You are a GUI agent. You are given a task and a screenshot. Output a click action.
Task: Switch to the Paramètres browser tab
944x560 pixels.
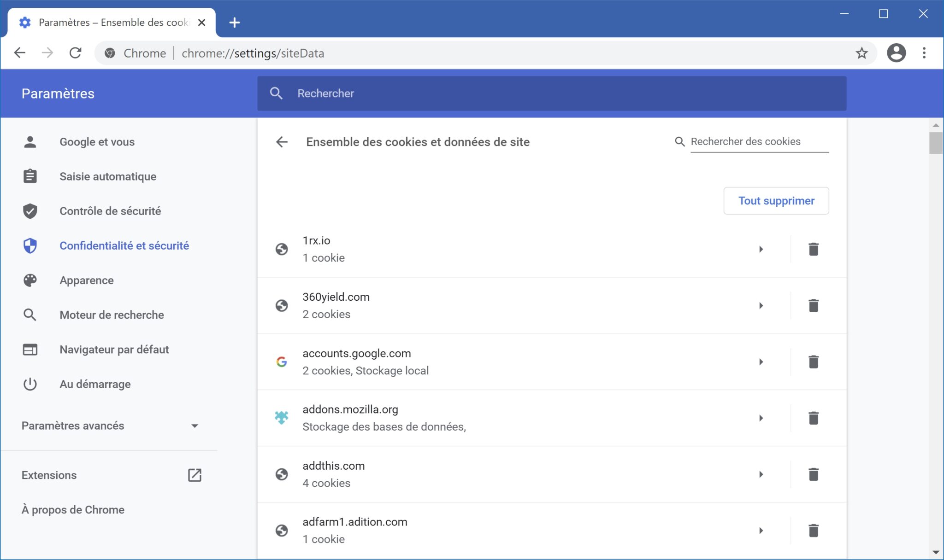pos(106,22)
